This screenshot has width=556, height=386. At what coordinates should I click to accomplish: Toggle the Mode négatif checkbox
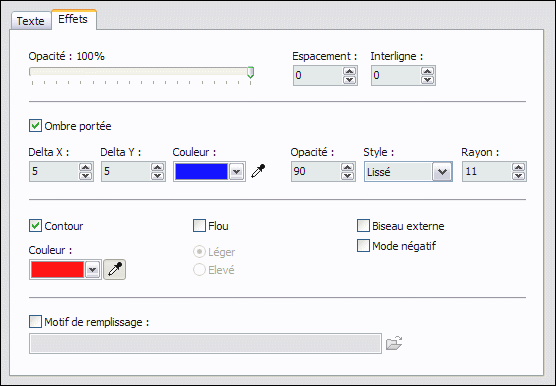(363, 246)
